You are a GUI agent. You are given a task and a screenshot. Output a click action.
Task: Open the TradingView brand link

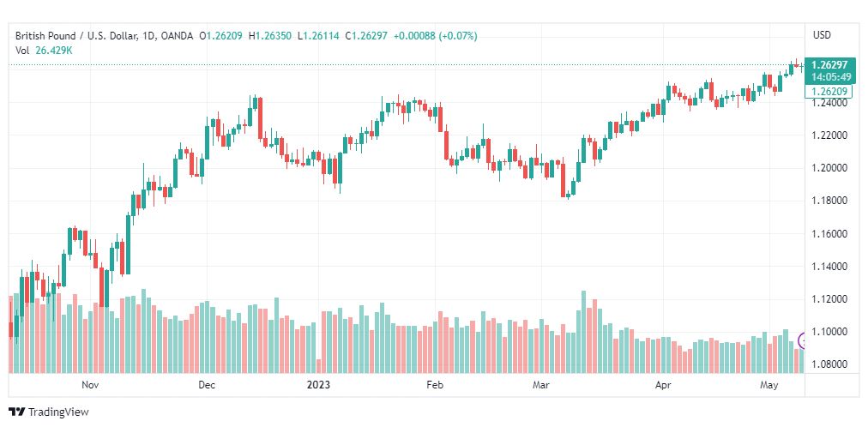pos(49,412)
